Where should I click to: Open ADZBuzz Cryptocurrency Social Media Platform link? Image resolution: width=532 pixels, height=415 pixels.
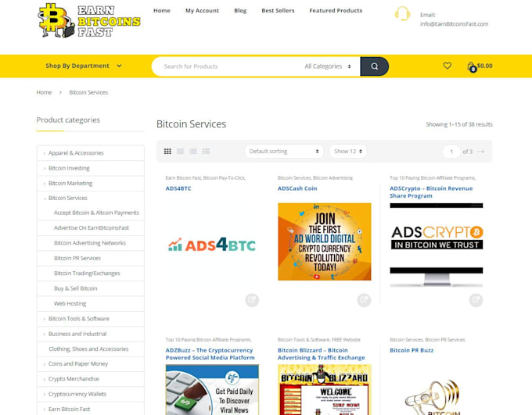[x=210, y=353]
